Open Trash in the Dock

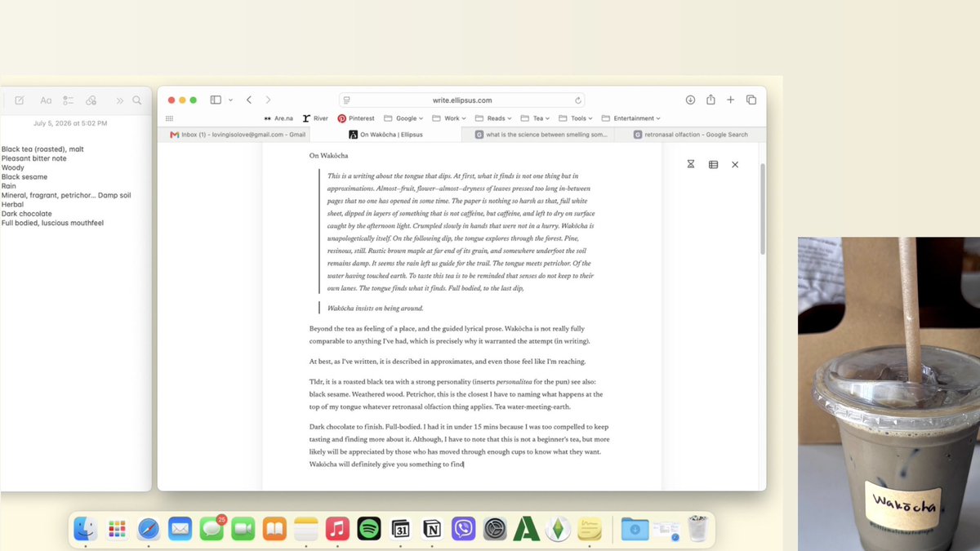tap(697, 529)
